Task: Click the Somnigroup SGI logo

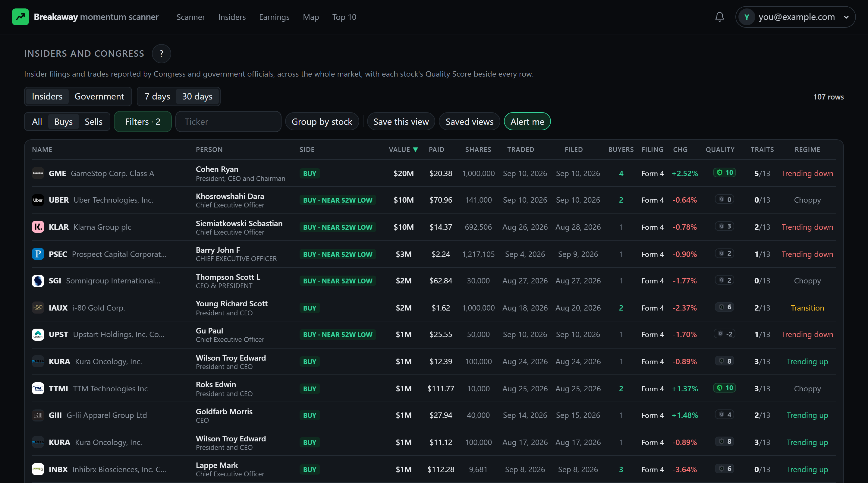Action: click(38, 281)
